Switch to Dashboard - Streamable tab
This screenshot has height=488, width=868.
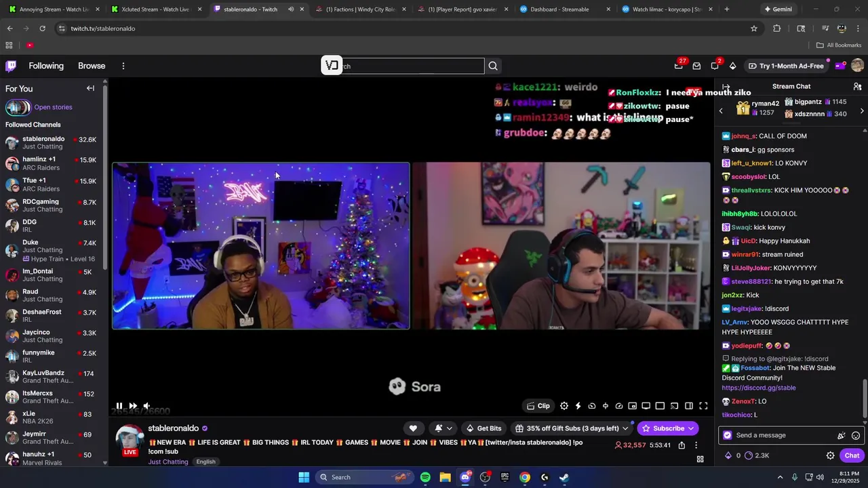click(564, 9)
